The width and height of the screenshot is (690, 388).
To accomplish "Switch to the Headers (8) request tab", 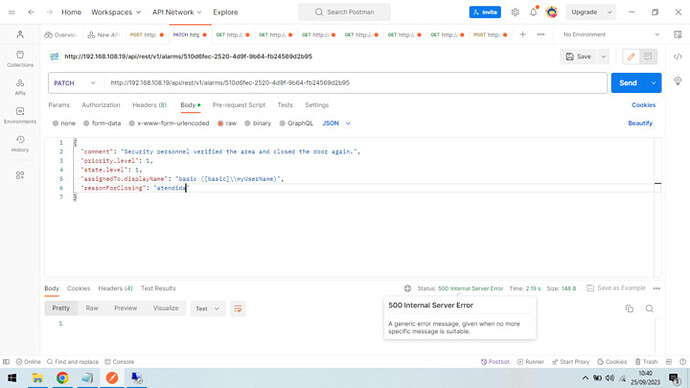I will pyautogui.click(x=150, y=105).
